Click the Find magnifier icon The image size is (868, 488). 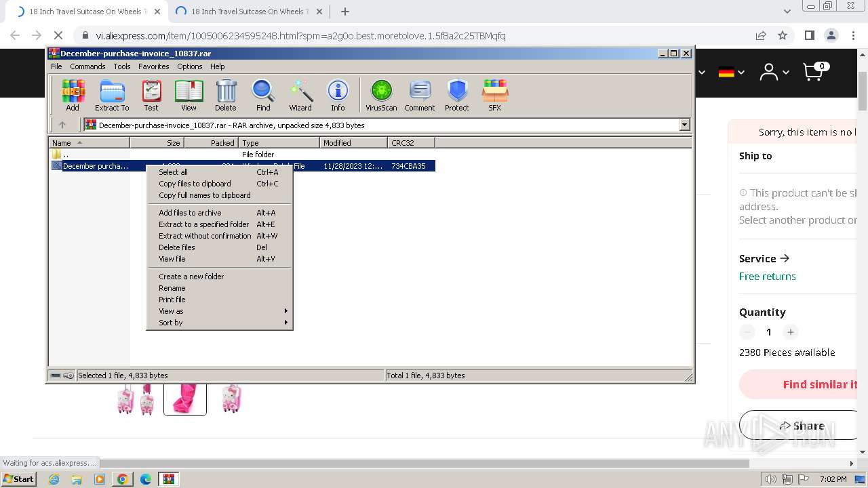pos(263,96)
